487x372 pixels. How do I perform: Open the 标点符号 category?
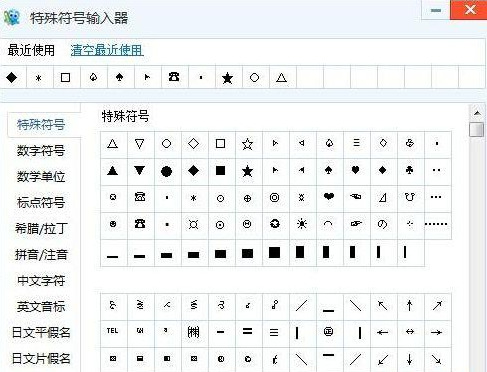tap(41, 203)
